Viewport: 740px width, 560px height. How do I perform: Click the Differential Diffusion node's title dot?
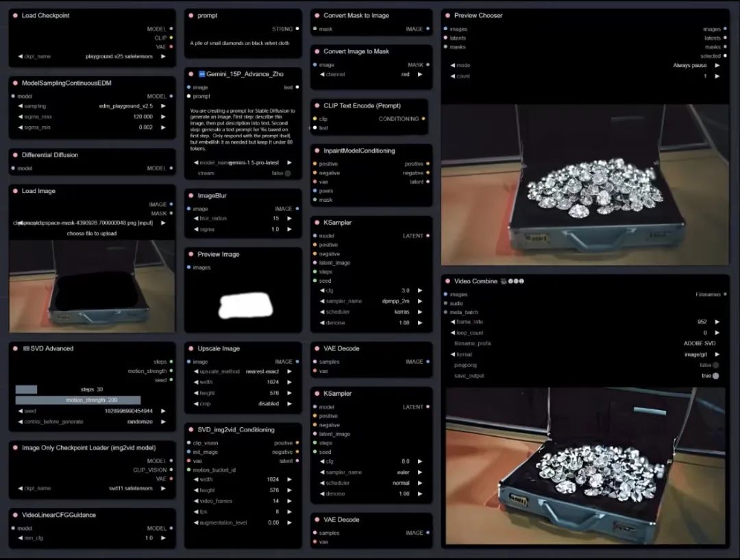click(x=15, y=155)
